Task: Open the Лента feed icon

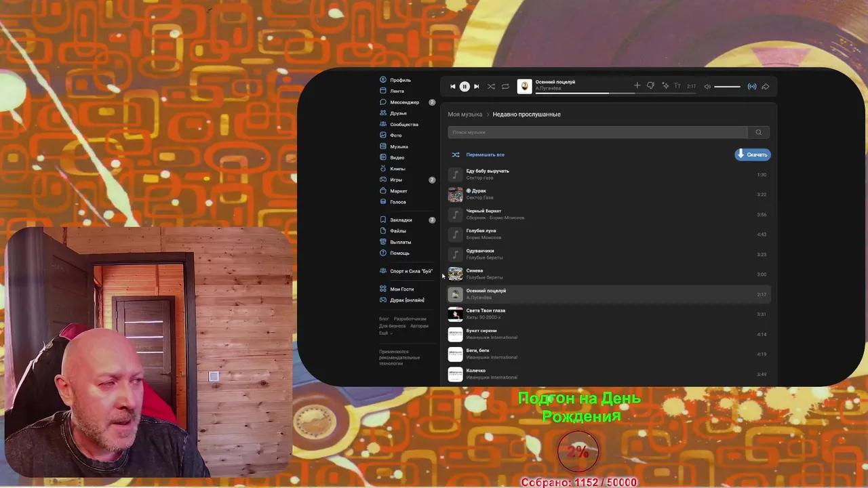Action: (383, 91)
